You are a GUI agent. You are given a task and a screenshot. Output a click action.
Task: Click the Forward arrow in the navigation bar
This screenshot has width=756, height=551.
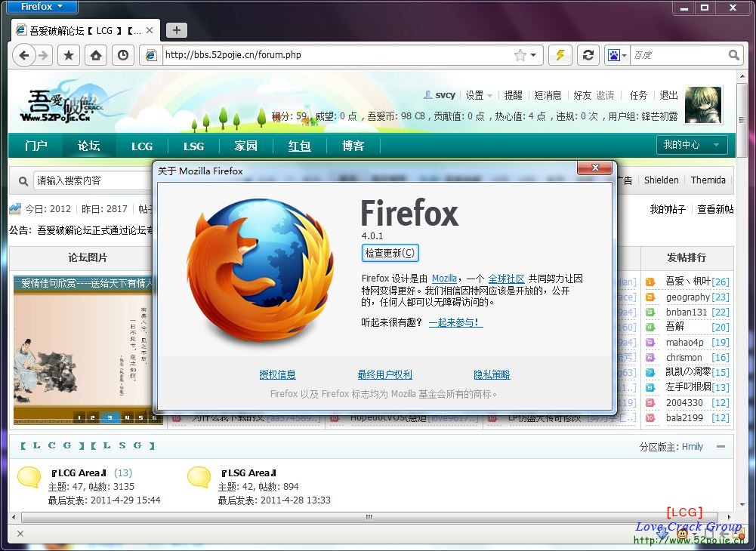(x=43, y=55)
